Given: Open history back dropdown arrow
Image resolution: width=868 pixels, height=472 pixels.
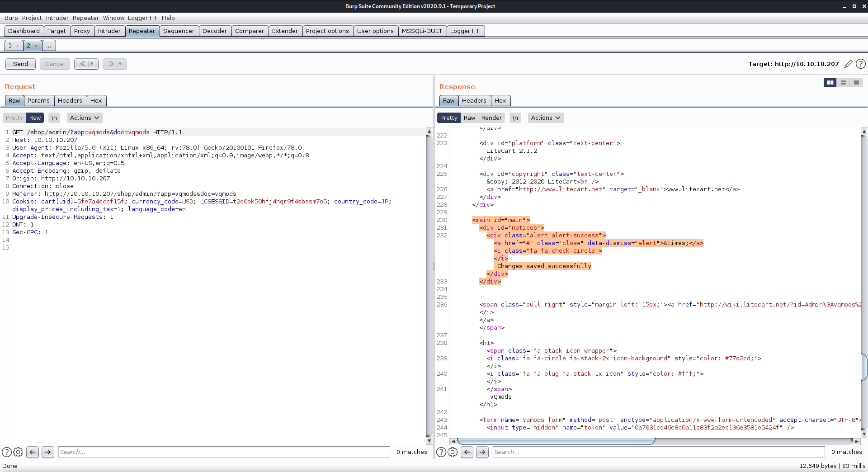Looking at the screenshot, I should point(92,64).
